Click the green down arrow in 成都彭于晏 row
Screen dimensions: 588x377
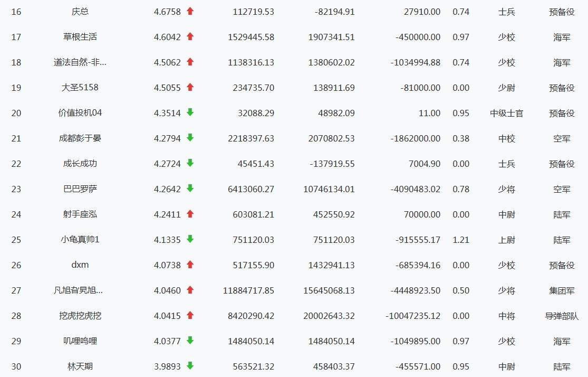pyautogui.click(x=190, y=138)
